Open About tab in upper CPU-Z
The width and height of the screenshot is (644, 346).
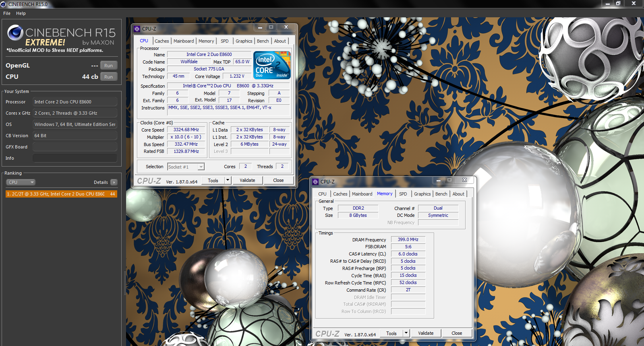click(280, 41)
